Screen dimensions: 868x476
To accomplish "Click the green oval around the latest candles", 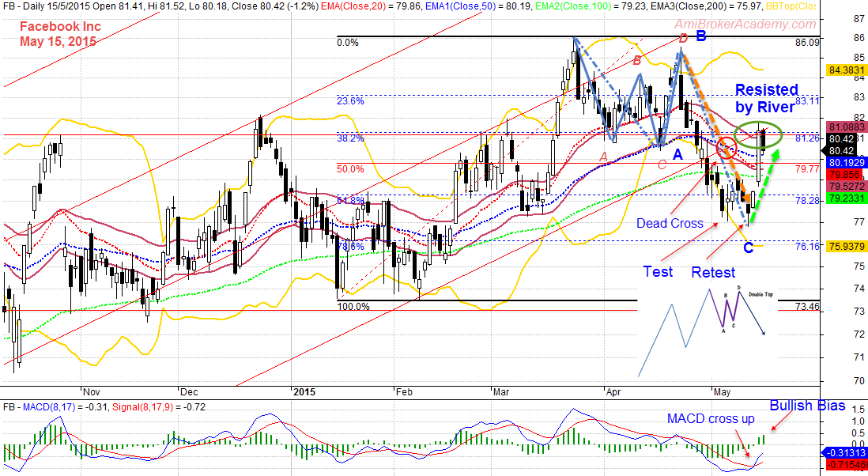I will 758,134.
